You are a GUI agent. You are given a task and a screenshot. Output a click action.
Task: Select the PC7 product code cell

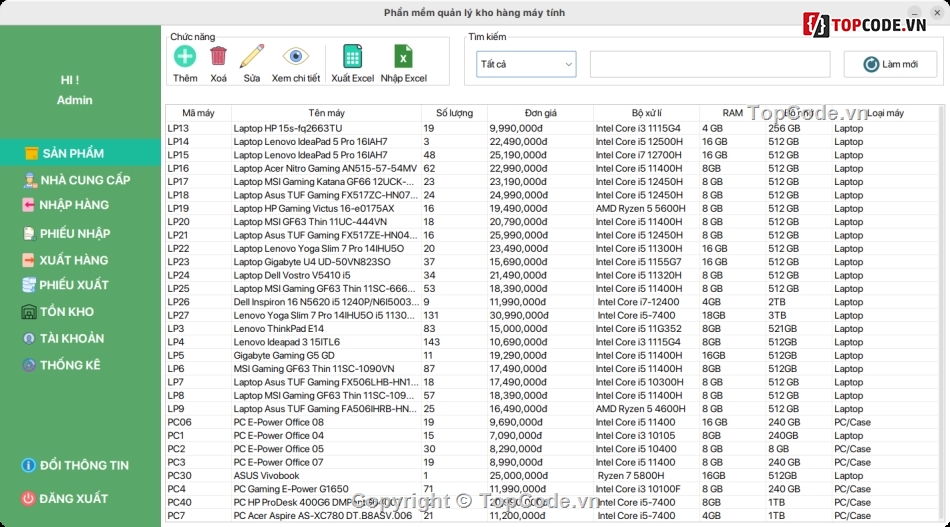tap(198, 515)
